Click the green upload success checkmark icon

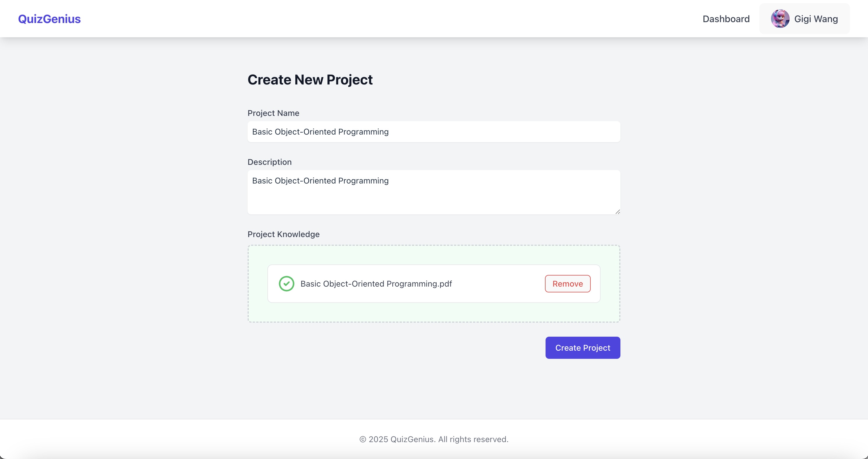tap(286, 284)
